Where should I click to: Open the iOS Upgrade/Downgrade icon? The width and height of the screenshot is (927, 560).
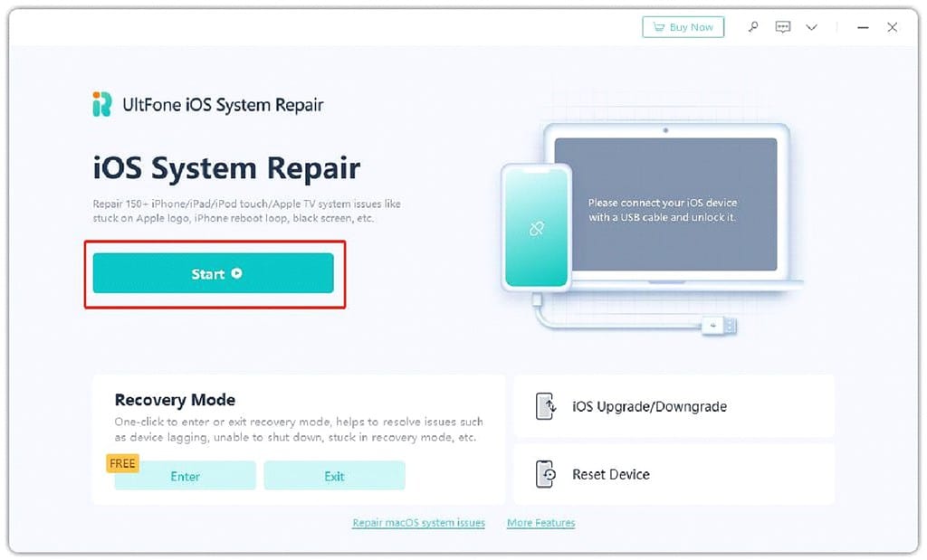coord(546,406)
